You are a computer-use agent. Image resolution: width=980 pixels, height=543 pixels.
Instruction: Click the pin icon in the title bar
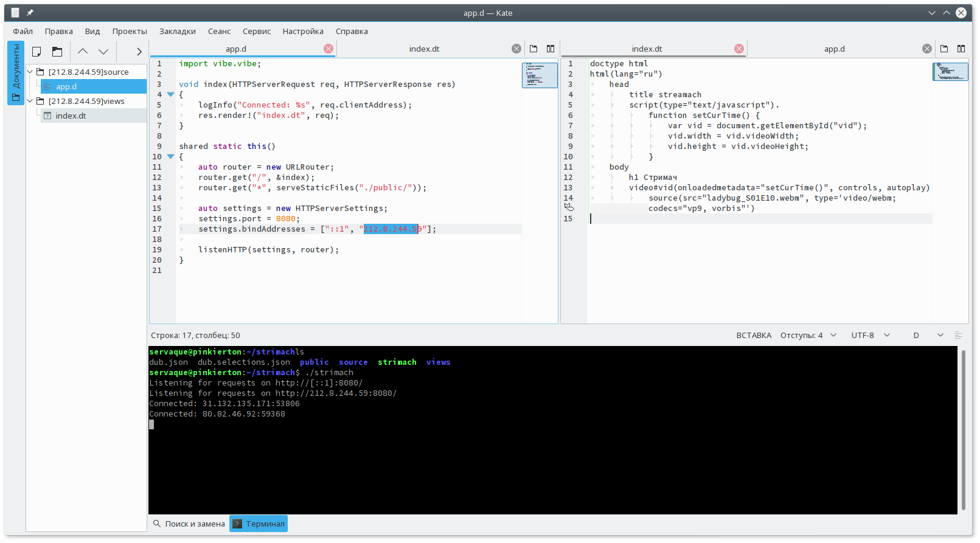pyautogui.click(x=29, y=13)
